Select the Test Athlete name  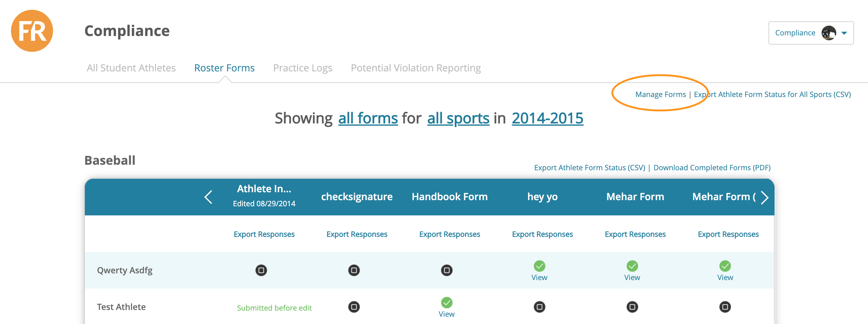tap(121, 307)
